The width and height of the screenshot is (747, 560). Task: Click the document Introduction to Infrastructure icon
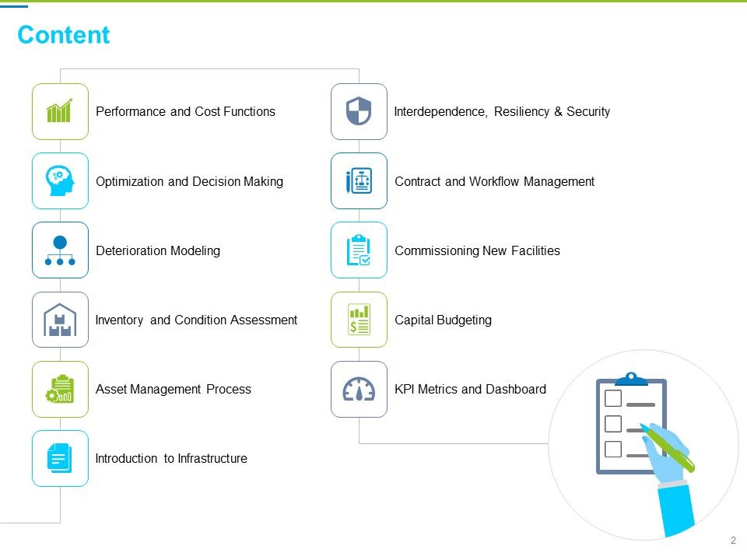pyautogui.click(x=60, y=458)
